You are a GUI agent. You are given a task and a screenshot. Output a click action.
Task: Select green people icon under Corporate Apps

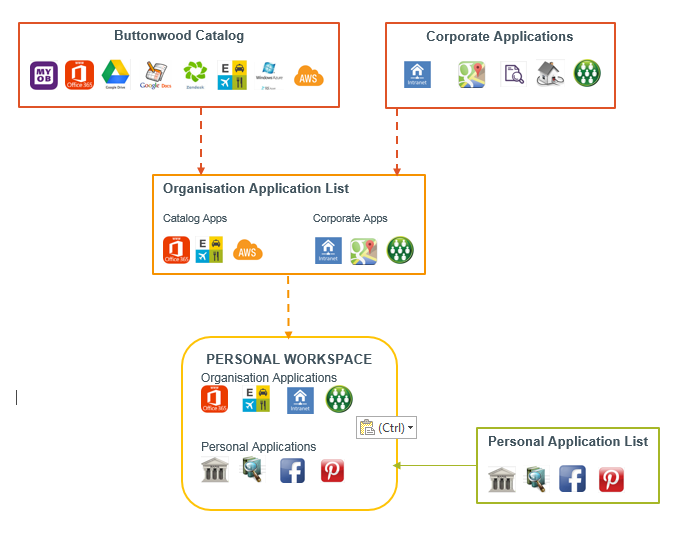point(400,250)
